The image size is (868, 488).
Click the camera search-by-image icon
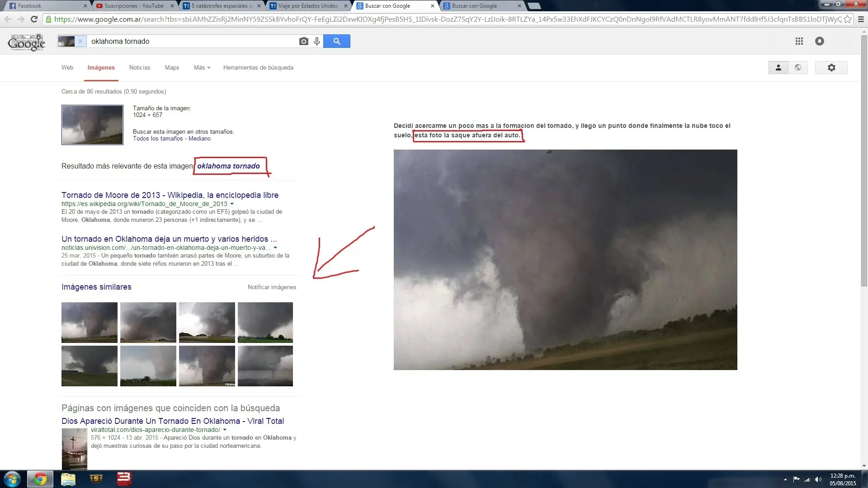coord(303,41)
